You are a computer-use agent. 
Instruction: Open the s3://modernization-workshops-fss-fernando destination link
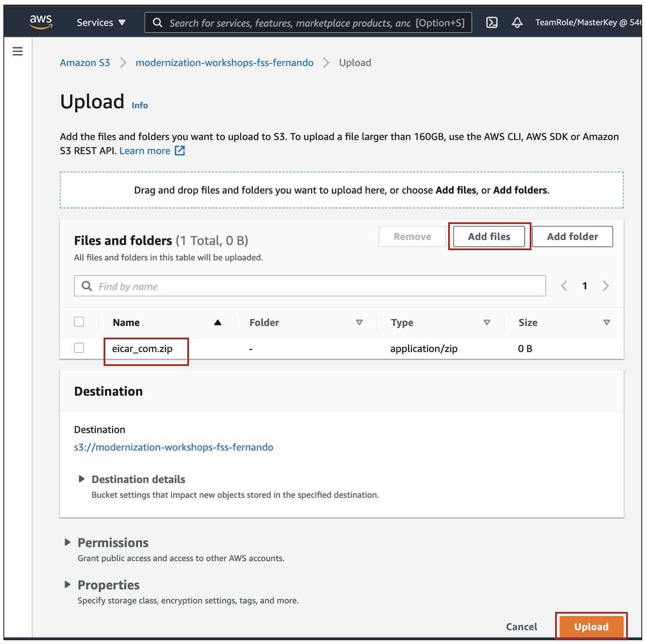point(174,447)
